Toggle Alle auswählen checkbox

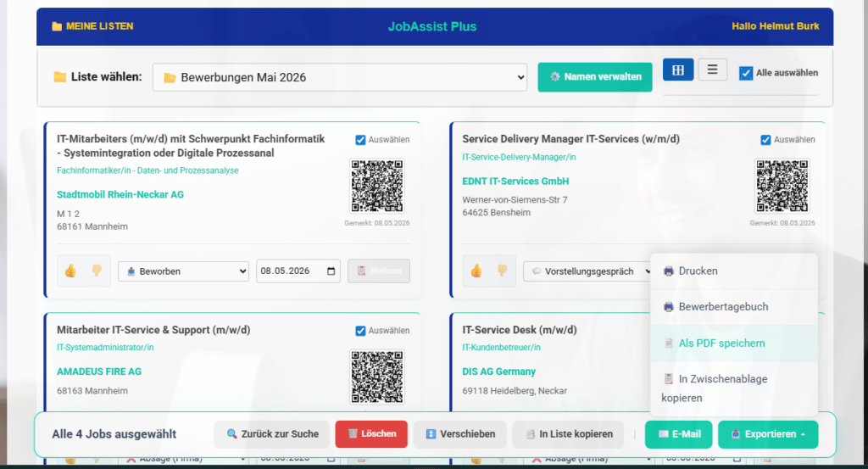(x=746, y=73)
